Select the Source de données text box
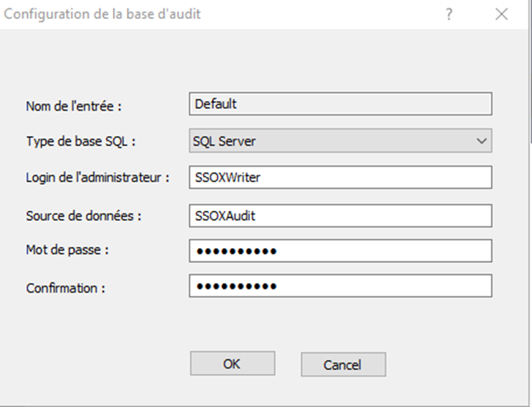The image size is (532, 407). (341, 216)
